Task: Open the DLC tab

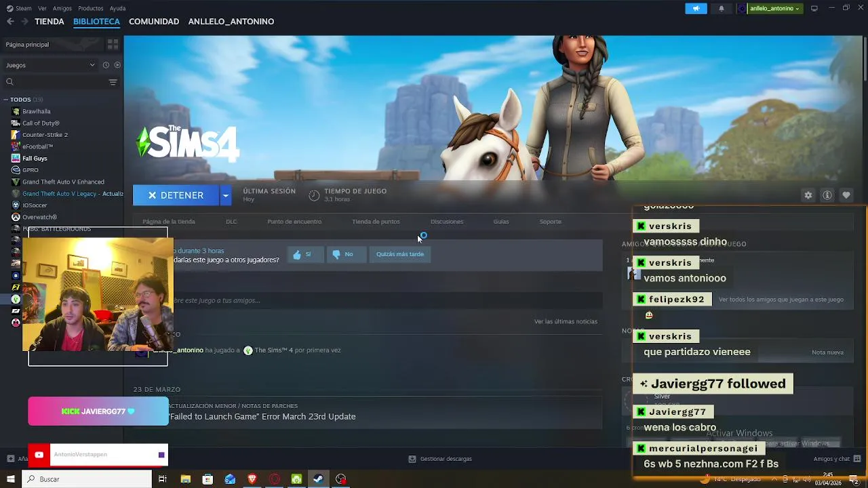Action: pos(231,222)
